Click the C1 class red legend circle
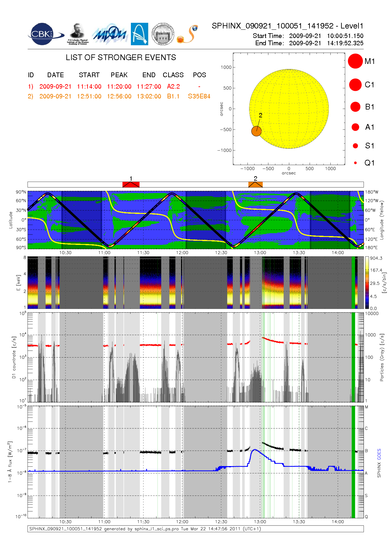 click(355, 85)
